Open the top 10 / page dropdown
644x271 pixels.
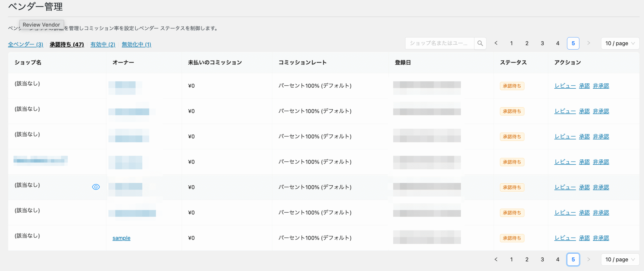click(620, 43)
